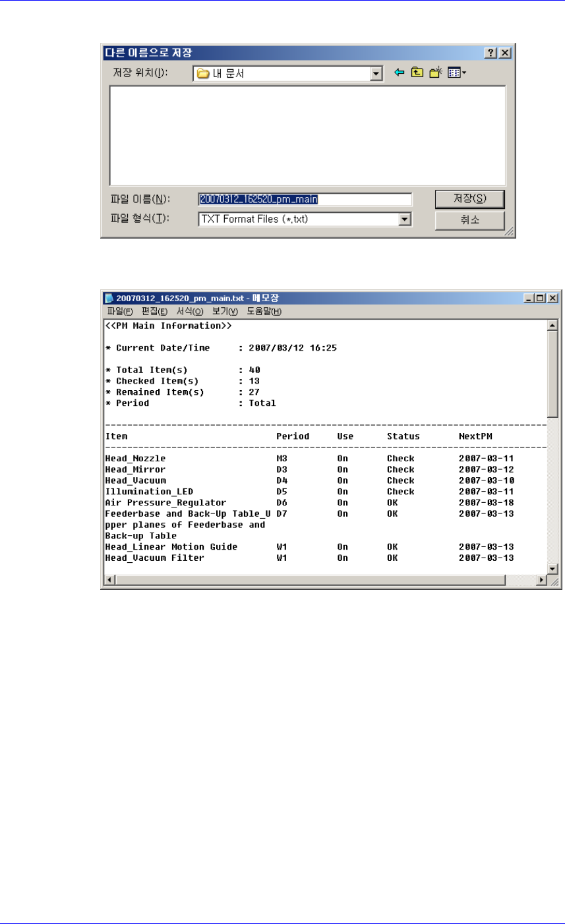
Task: Go up one folder level icon
Action: click(x=417, y=73)
